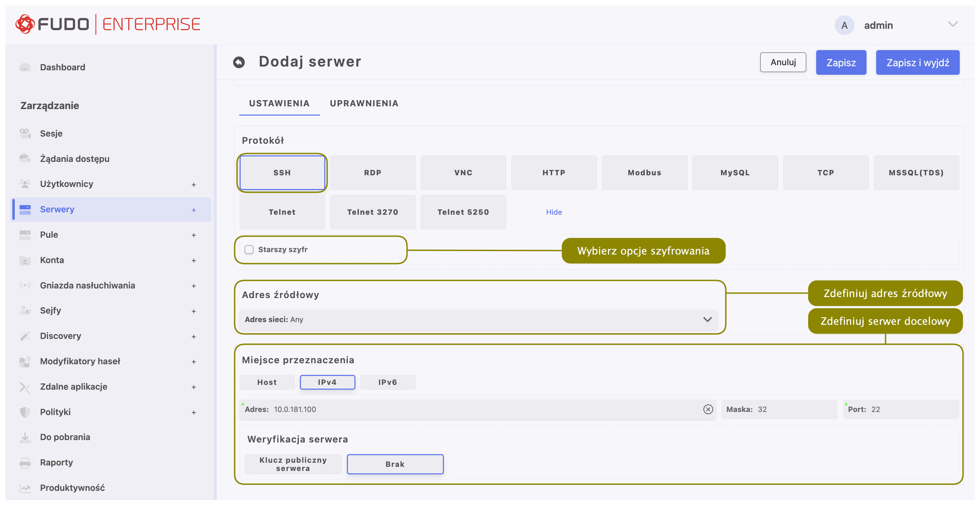980x508 pixels.
Task: Click the admin user avatar icon
Action: tap(844, 25)
